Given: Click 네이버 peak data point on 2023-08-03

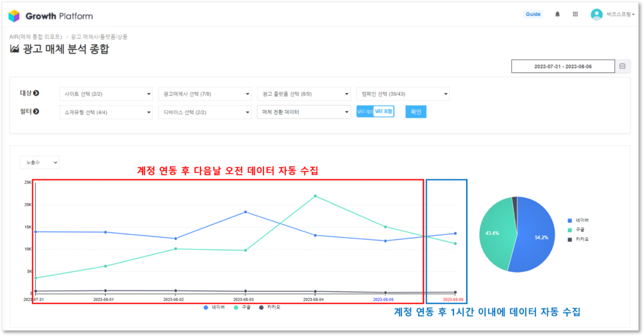Looking at the screenshot, I should pyautogui.click(x=246, y=212).
